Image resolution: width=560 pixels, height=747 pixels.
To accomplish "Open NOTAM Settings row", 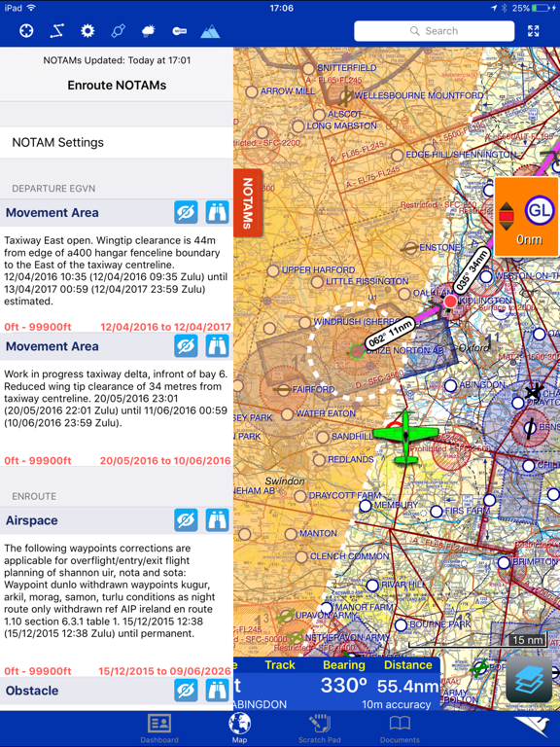I will point(117,142).
